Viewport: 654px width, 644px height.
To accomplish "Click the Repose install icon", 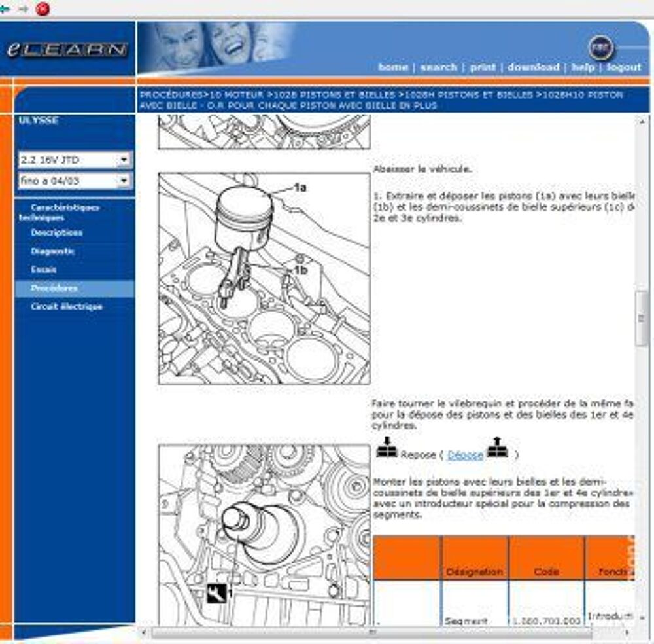I will 387,448.
